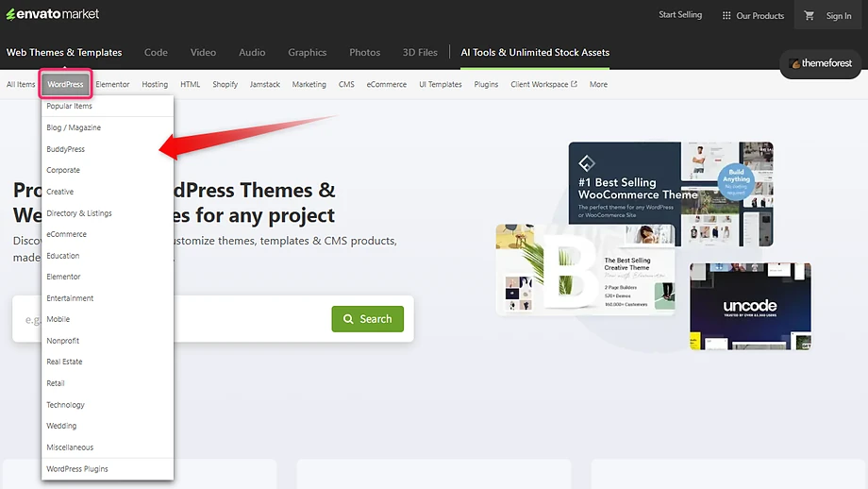The width and height of the screenshot is (868, 489).
Task: Open Web Themes & Templates tab
Action: tap(64, 52)
